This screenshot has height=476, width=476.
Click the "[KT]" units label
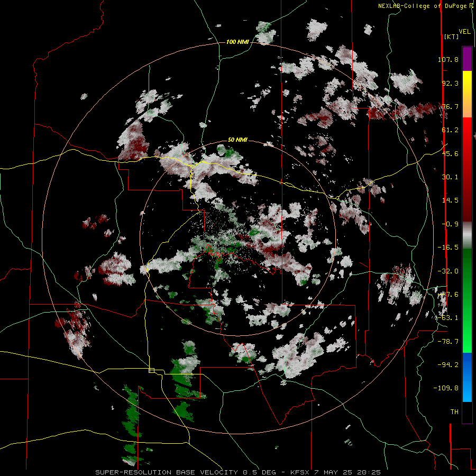click(x=451, y=36)
